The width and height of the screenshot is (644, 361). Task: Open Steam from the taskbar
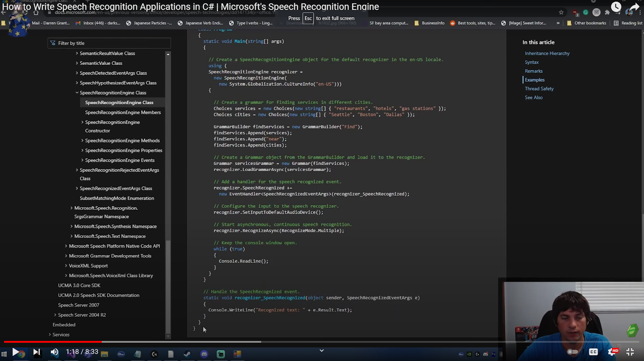tap(187, 354)
